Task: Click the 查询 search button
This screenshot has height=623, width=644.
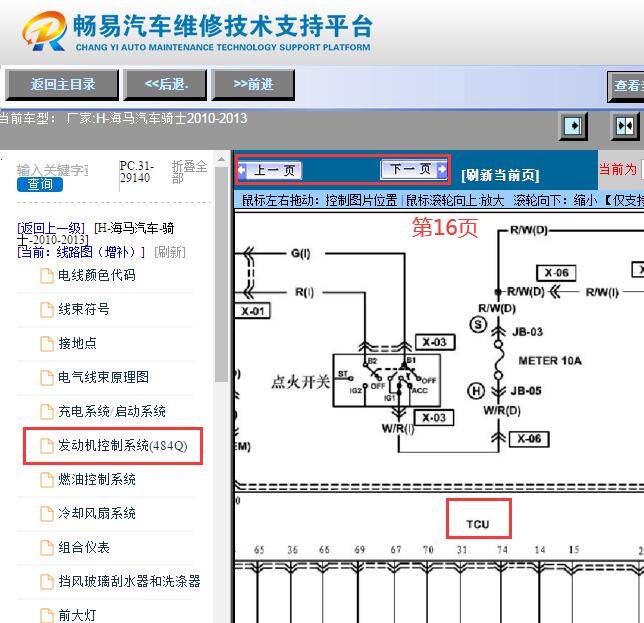Action: click(40, 184)
